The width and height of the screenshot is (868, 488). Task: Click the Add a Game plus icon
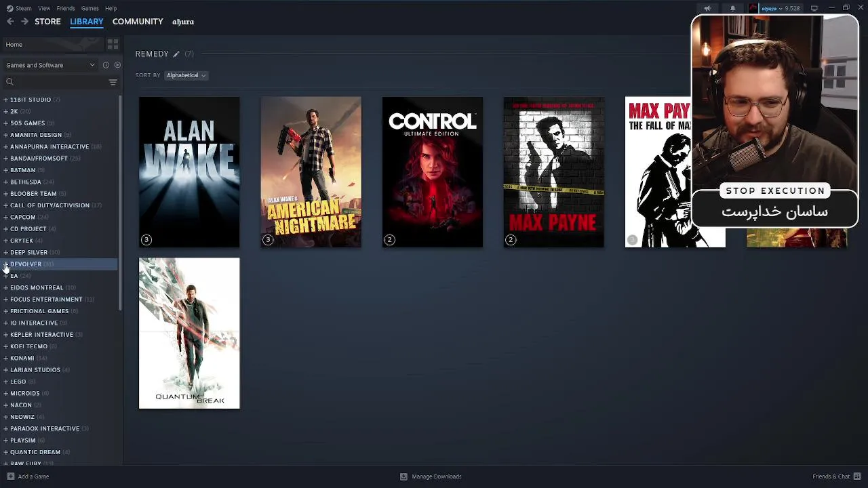[x=10, y=476]
